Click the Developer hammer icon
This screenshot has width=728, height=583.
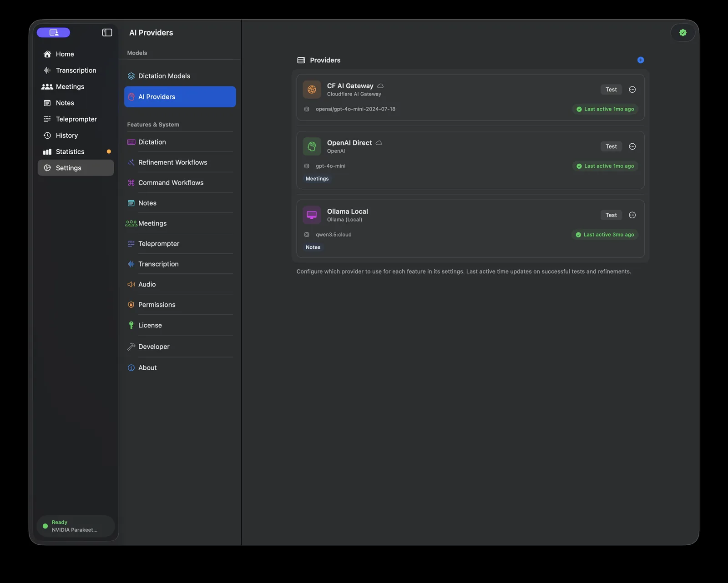[131, 347]
